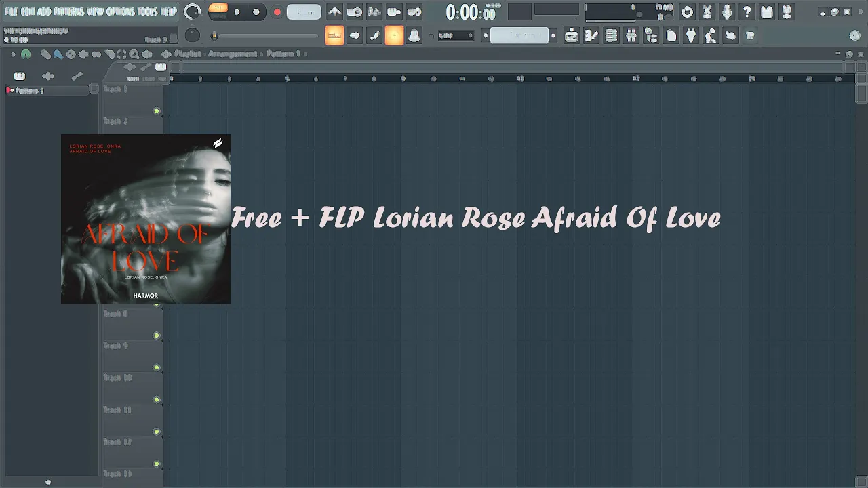Open the PATTERNS menu
This screenshot has width=868, height=488.
(69, 12)
